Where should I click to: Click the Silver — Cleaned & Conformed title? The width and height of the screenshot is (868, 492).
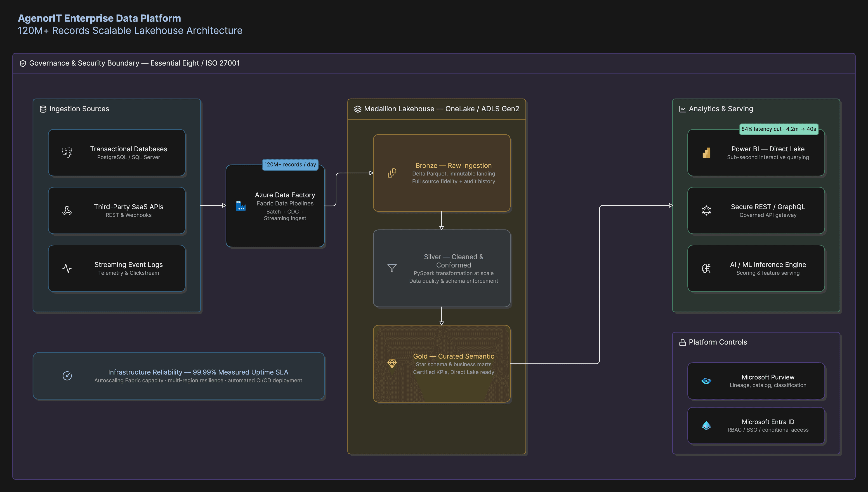point(453,261)
